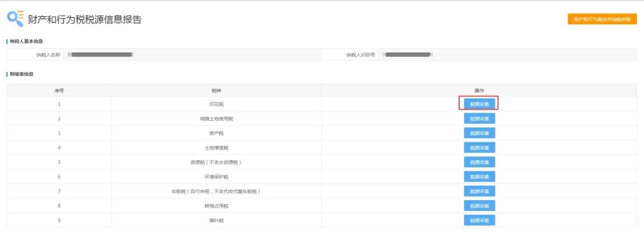
Task: Click the 纳税人名称 value field
Action: tap(192, 55)
